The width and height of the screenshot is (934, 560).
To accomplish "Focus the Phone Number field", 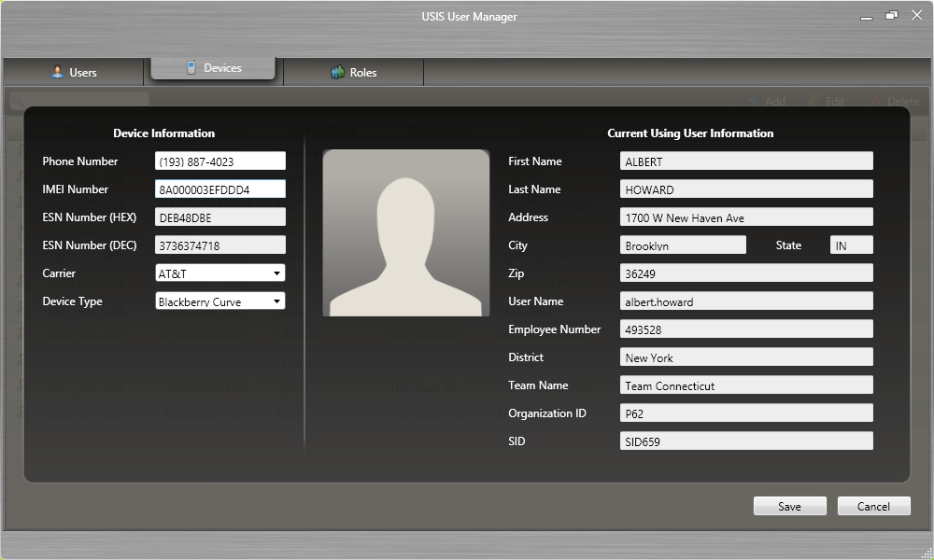I will point(219,161).
